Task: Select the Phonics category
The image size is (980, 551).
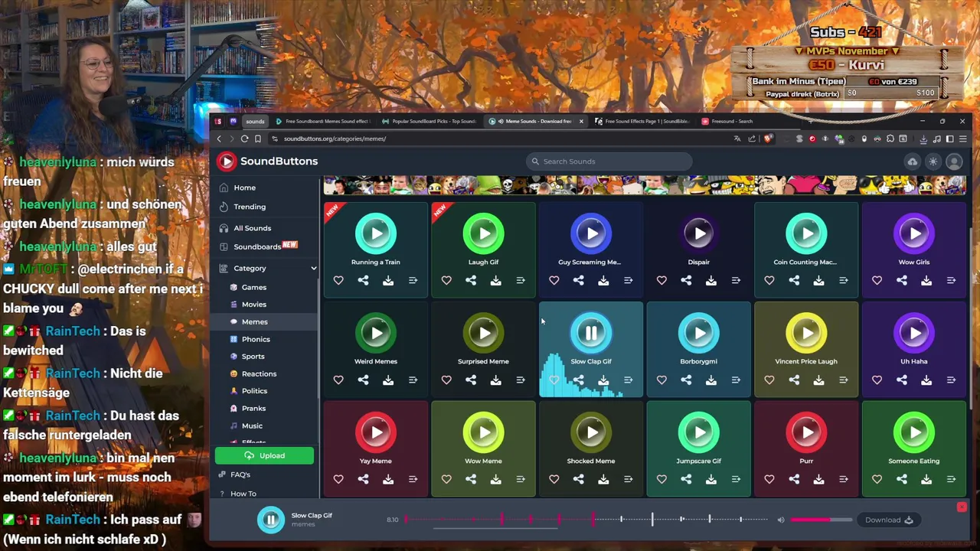Action: pos(256,339)
